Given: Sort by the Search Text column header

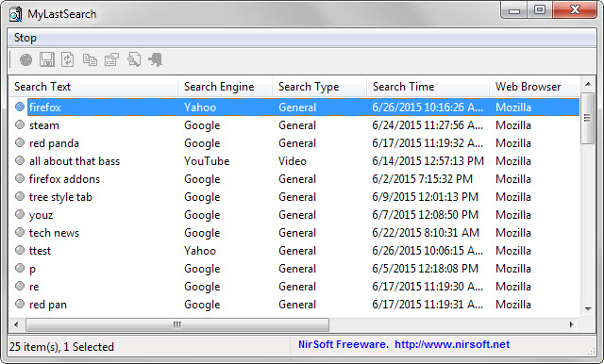Looking at the screenshot, I should coord(93,87).
